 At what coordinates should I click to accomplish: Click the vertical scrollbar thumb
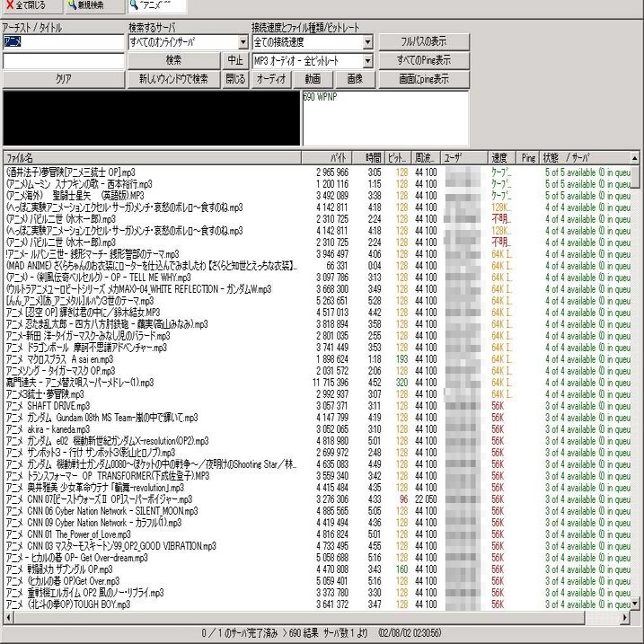[634, 176]
